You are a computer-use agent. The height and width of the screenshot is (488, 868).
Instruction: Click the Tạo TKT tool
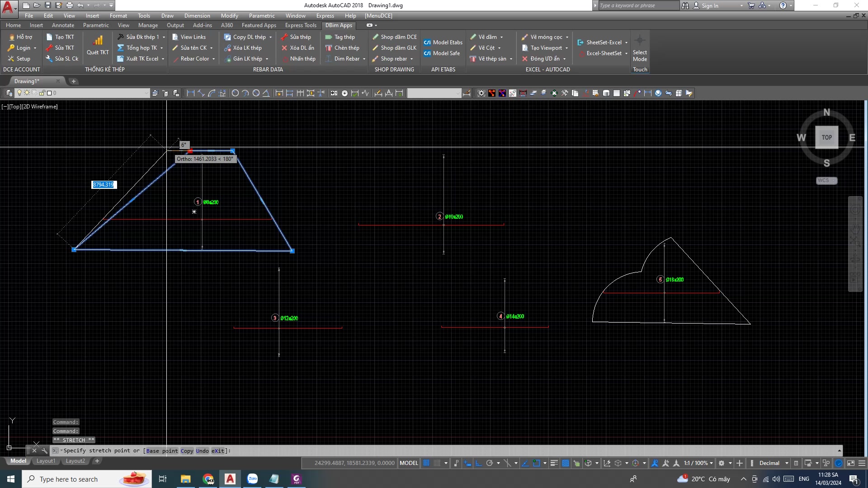(x=60, y=37)
